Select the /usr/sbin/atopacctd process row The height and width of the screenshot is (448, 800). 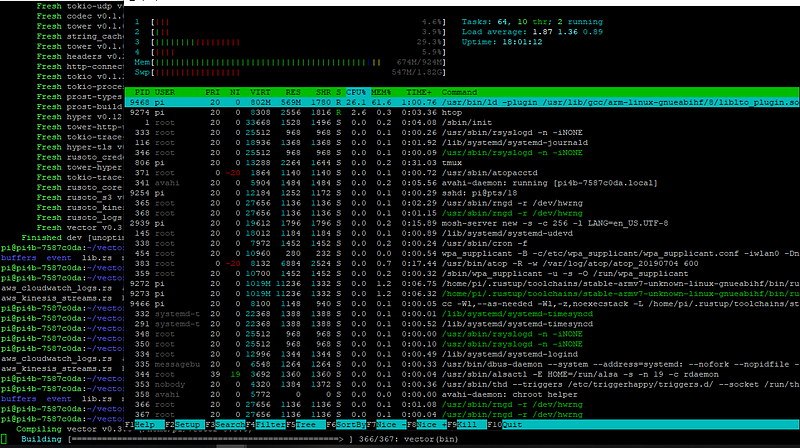[462, 173]
